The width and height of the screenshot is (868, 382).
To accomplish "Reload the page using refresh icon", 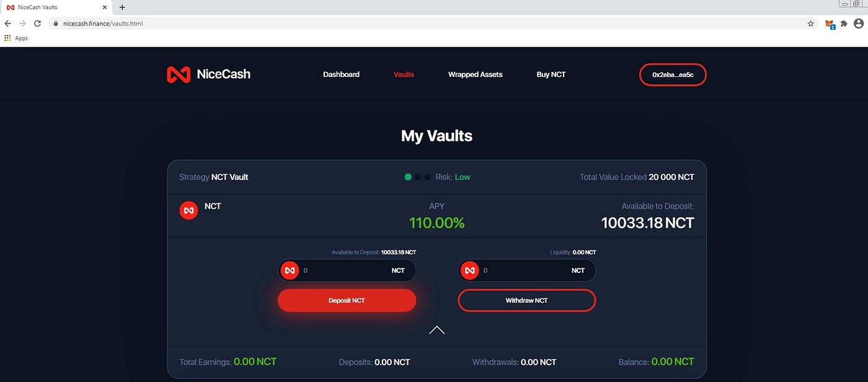I will pyautogui.click(x=37, y=24).
